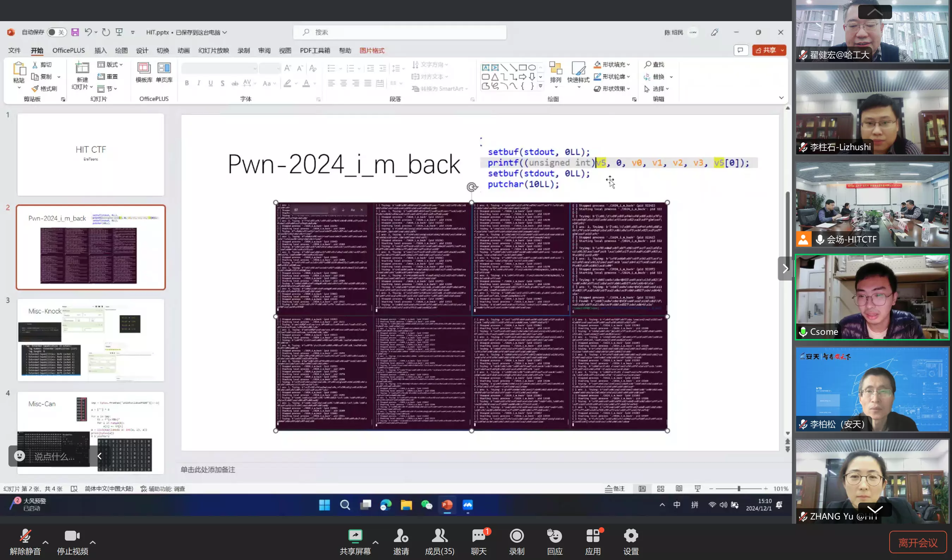This screenshot has height=560, width=952.
Task: Switch to slide sorter view icon
Action: pyautogui.click(x=661, y=488)
